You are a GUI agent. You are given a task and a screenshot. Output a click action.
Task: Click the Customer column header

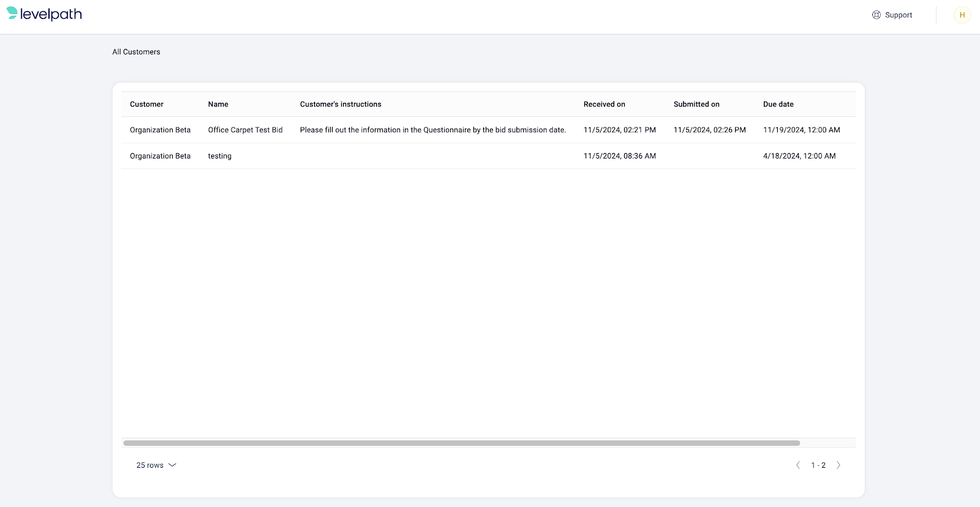tap(146, 104)
